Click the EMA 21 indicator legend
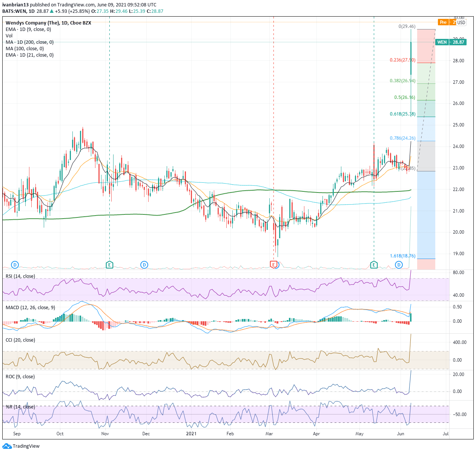 [29, 55]
